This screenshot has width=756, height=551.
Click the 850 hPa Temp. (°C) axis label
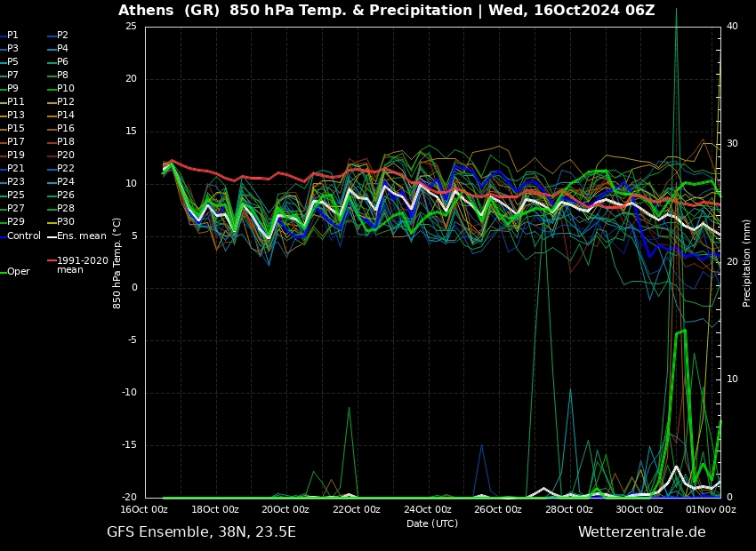tap(117, 263)
